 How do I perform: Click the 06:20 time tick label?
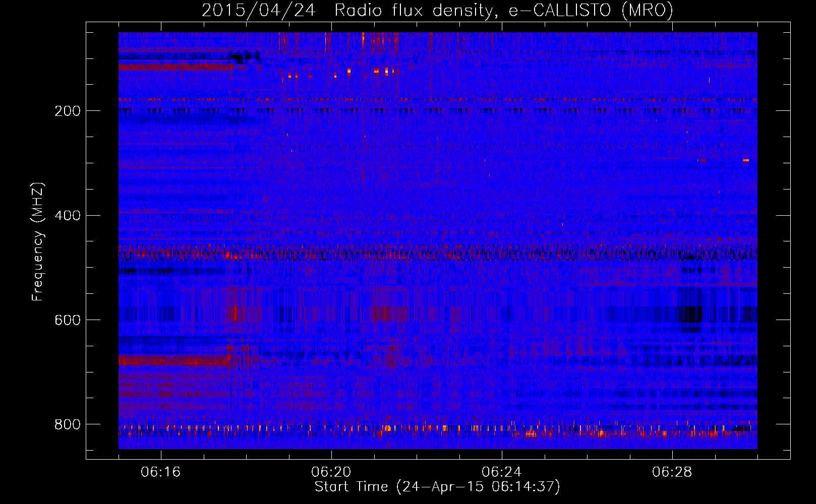click(x=331, y=472)
